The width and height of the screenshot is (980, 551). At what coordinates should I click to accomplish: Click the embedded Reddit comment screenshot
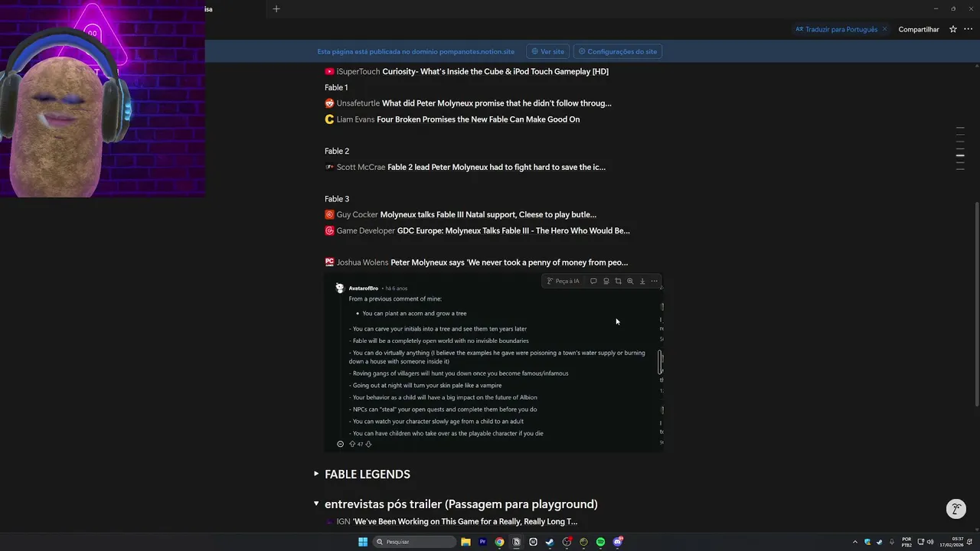[494, 363]
